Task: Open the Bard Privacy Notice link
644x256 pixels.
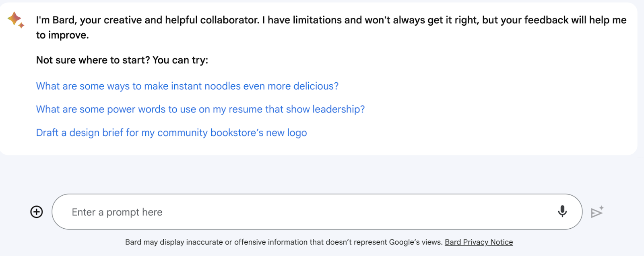Action: click(x=478, y=242)
